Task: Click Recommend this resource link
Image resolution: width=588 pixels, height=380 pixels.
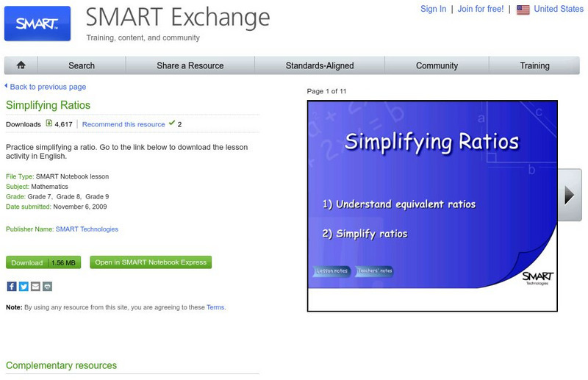Action: (123, 124)
